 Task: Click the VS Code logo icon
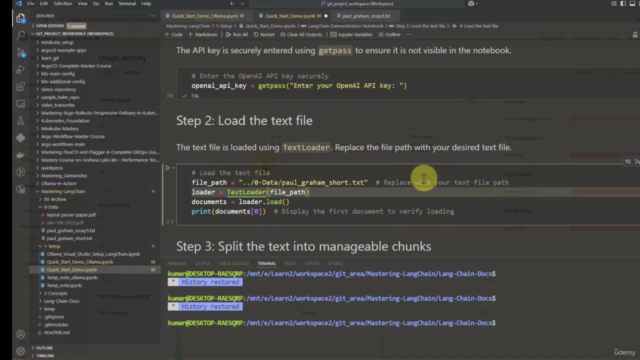coord(18,4)
